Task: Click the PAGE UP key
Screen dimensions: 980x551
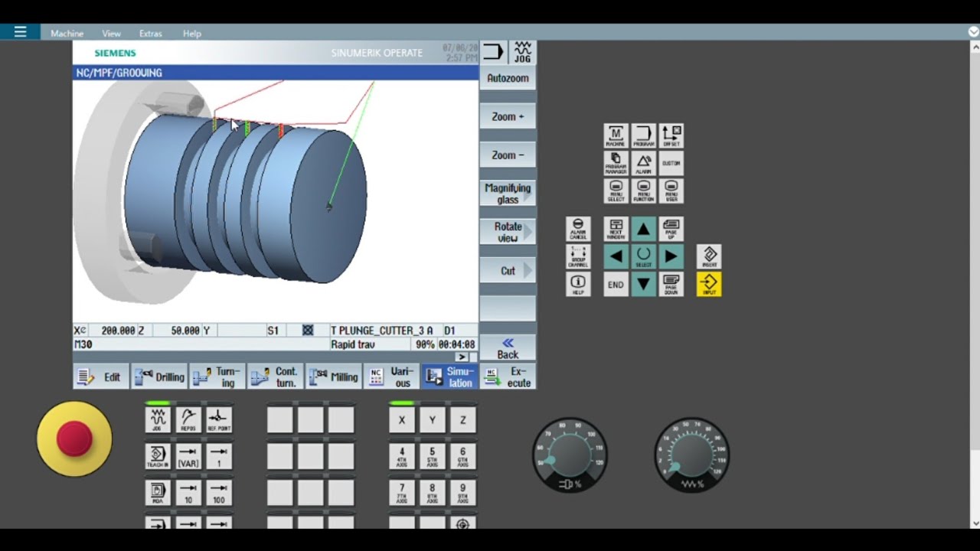Action: pos(671,229)
